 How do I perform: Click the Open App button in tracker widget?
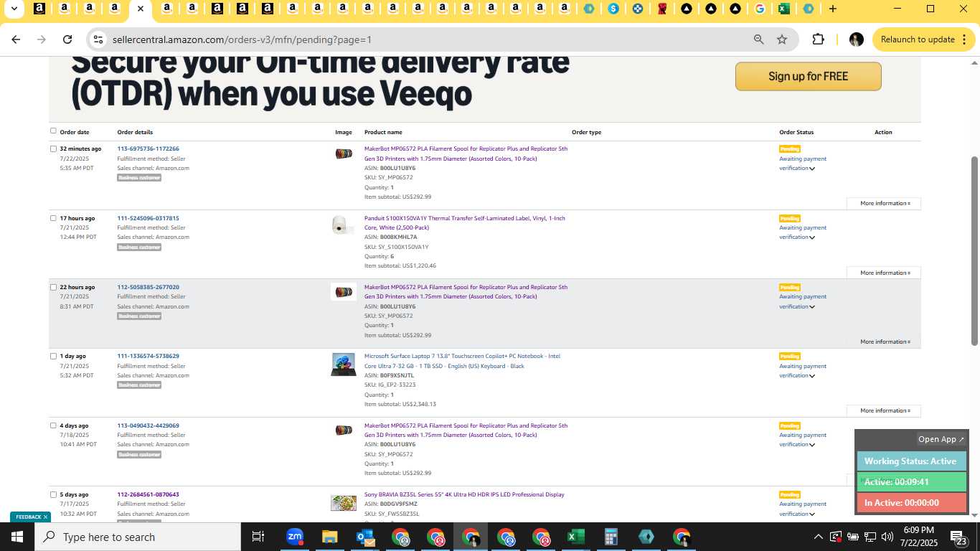(x=941, y=439)
